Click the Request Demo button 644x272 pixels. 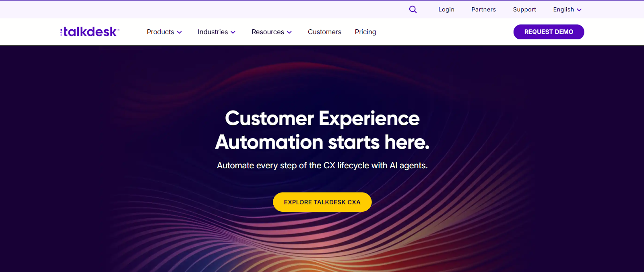pyautogui.click(x=549, y=32)
